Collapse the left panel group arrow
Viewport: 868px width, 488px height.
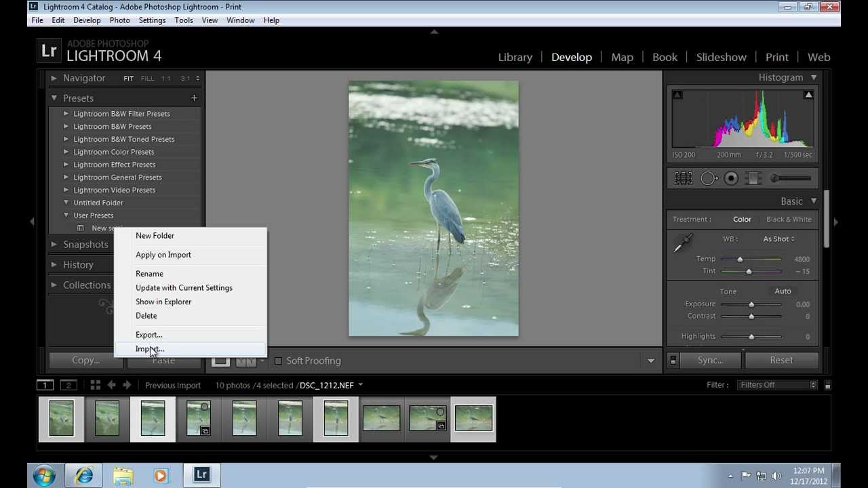pyautogui.click(x=32, y=222)
